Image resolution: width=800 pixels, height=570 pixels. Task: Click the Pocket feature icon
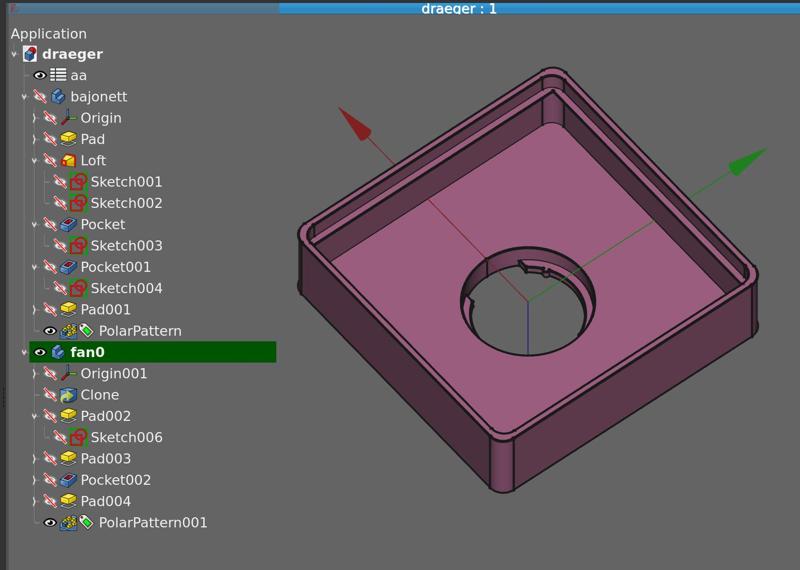(x=68, y=225)
